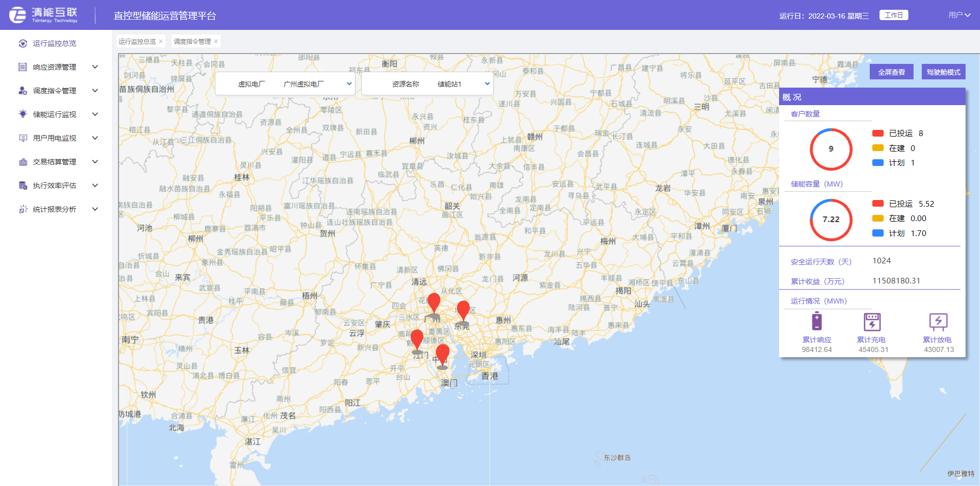Screen dimensions: 980x486
Task: Enter 驾驶舱模式 via its button
Action: [943, 72]
